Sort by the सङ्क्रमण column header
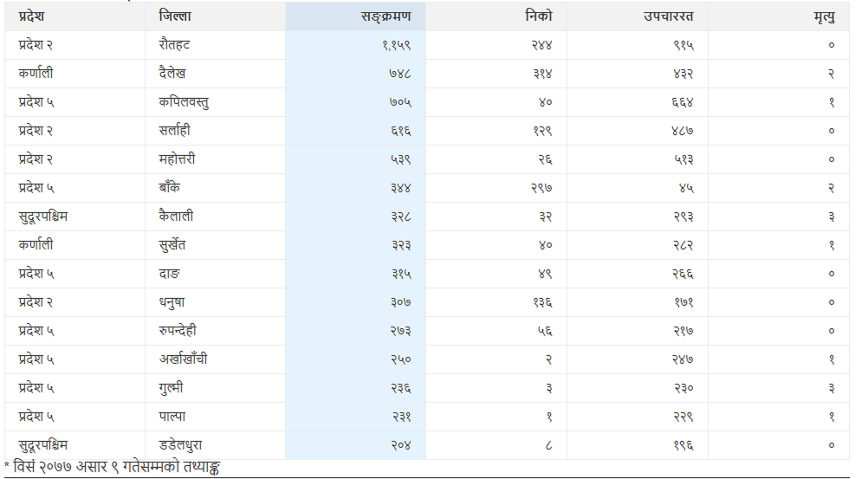 356,16
